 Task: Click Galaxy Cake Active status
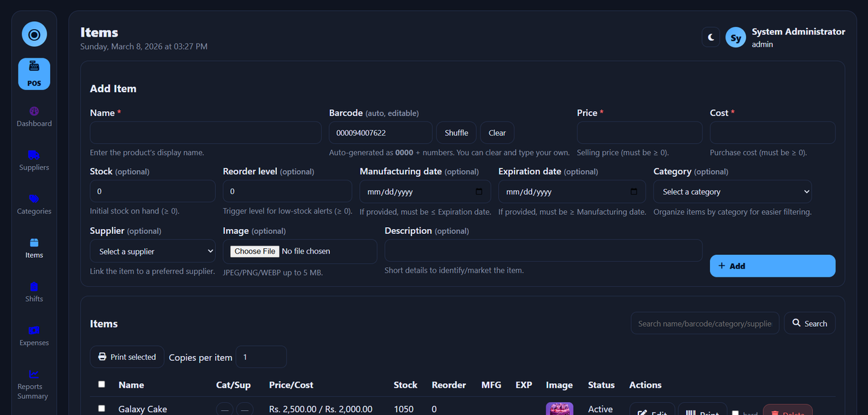coord(601,409)
